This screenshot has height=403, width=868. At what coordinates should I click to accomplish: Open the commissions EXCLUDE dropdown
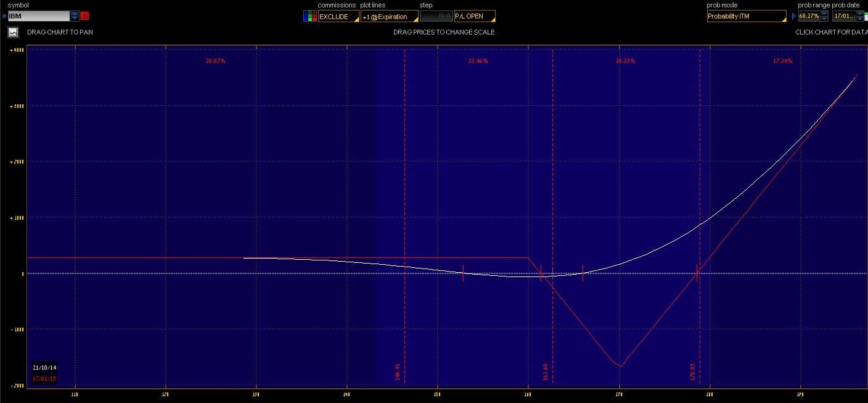[338, 17]
